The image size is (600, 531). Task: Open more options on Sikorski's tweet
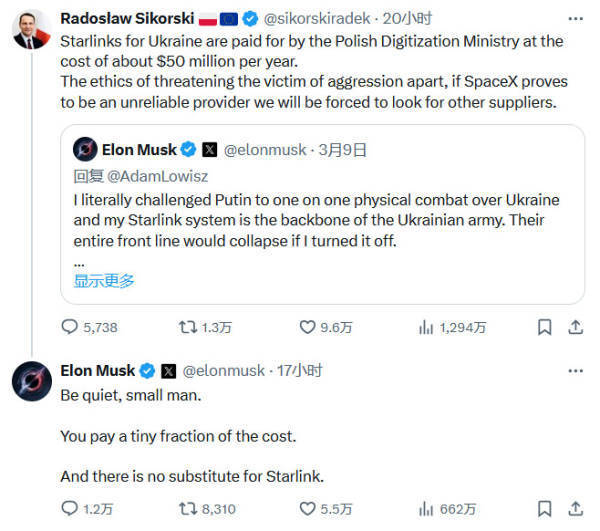click(x=576, y=19)
